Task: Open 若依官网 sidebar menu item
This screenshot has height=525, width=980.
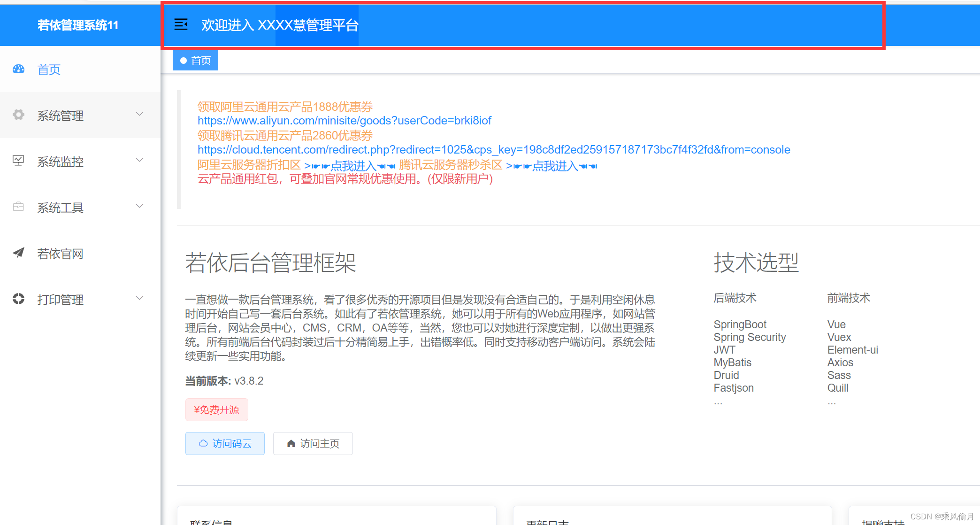Action: tap(60, 254)
